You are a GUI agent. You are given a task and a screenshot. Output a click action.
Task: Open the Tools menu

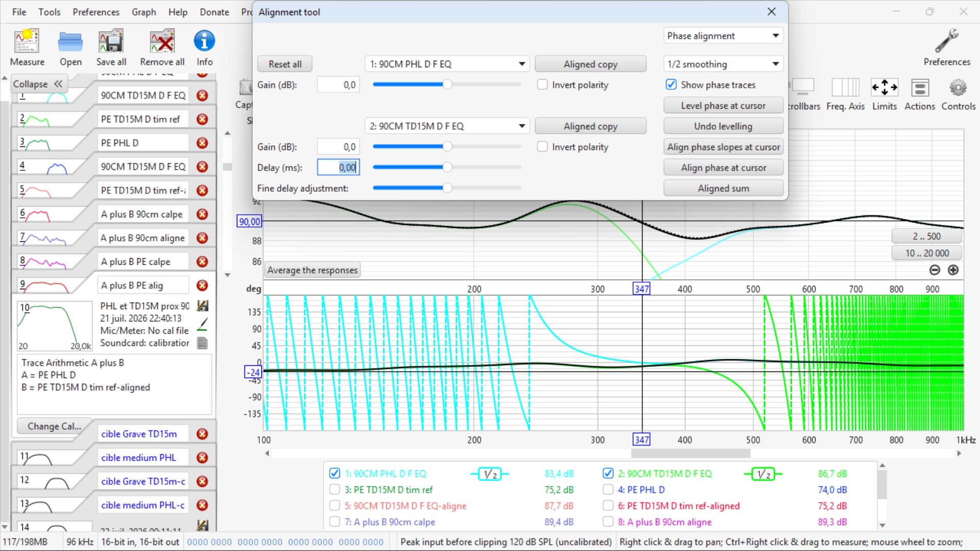(50, 12)
